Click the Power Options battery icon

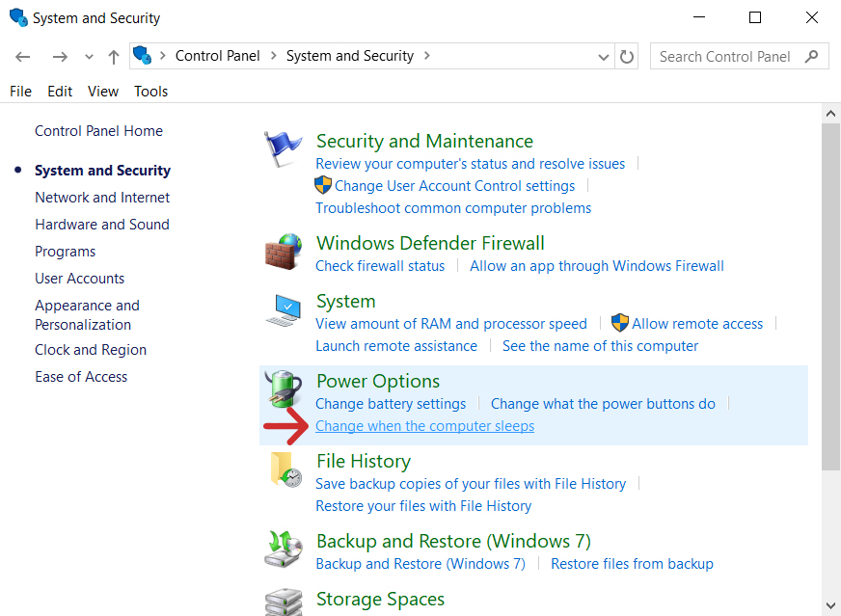pyautogui.click(x=283, y=389)
